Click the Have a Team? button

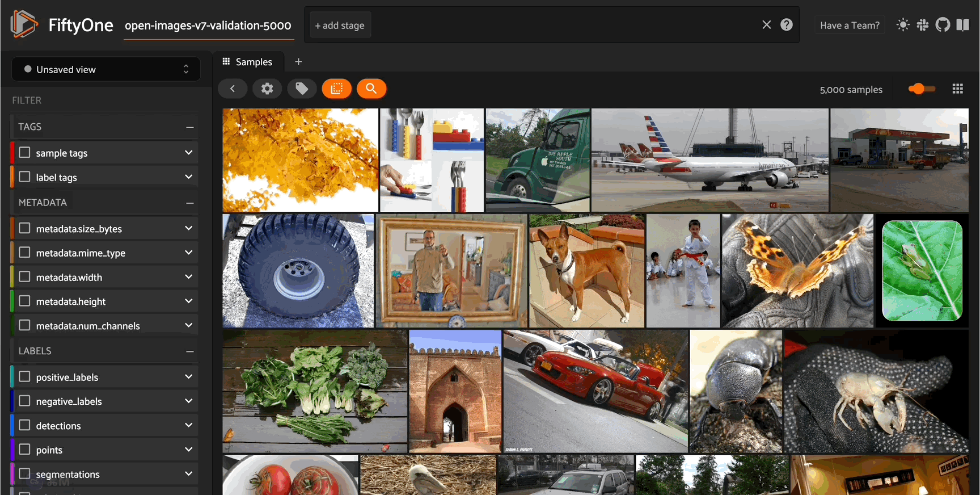point(850,26)
